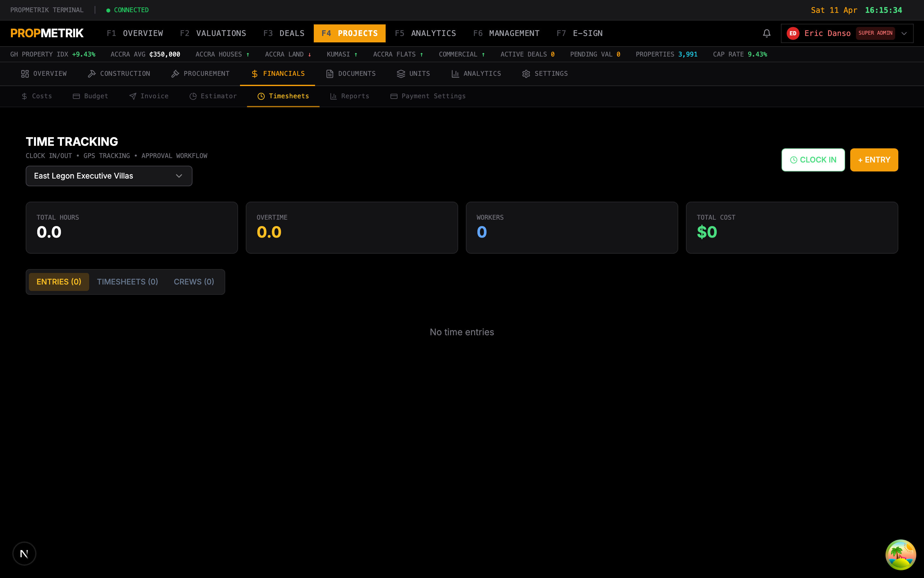Click the ED user avatar
Viewport: 924px width, 578px height.
793,33
